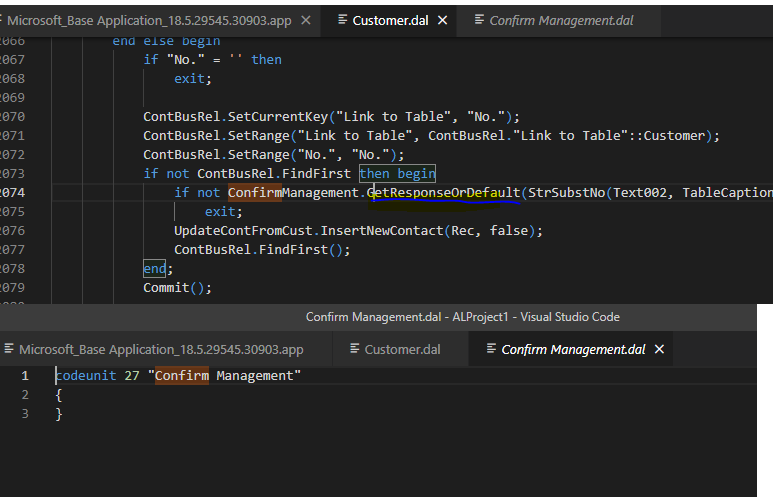The width and height of the screenshot is (773, 497).
Task: Click ConfirmManagement identifier on line 2074
Action: click(293, 192)
